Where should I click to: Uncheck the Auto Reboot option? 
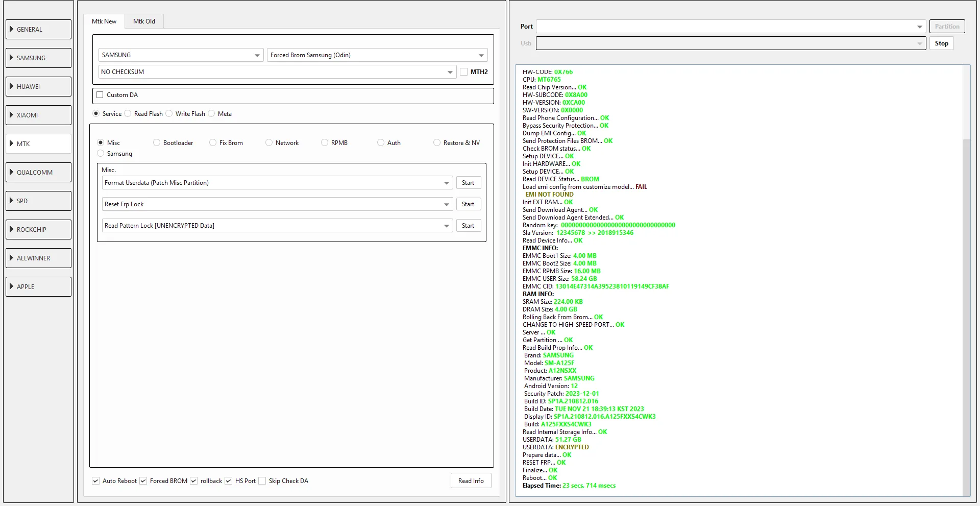(x=95, y=481)
